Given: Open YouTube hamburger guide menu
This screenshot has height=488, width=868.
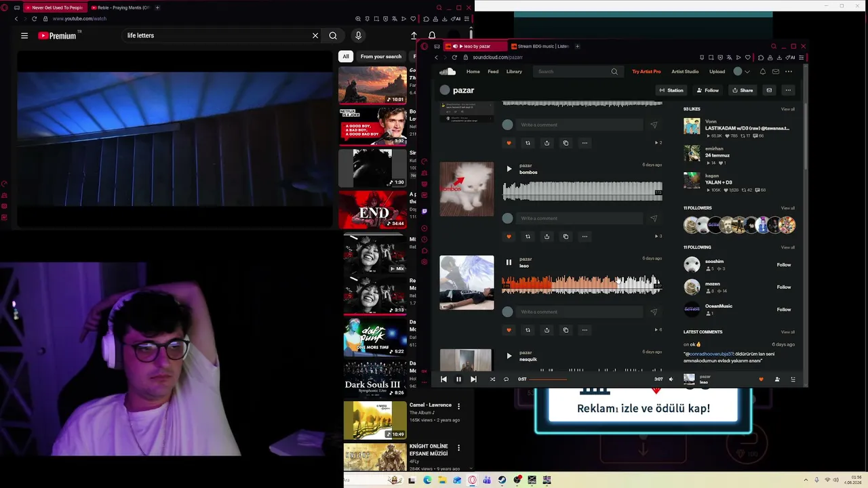Looking at the screenshot, I should coord(24,36).
